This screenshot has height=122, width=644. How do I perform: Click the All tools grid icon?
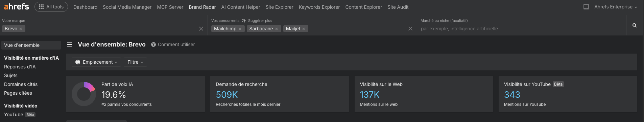(41, 7)
